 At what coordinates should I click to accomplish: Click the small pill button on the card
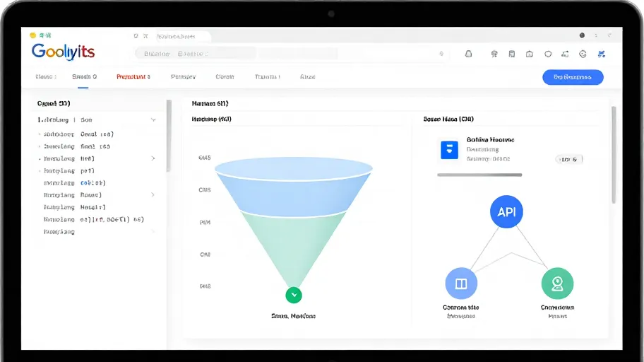pyautogui.click(x=569, y=160)
